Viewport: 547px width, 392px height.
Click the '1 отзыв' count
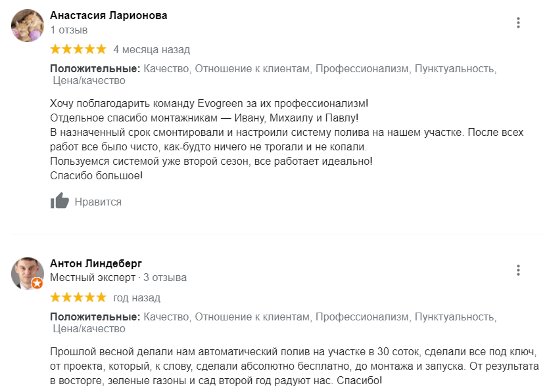(x=69, y=30)
